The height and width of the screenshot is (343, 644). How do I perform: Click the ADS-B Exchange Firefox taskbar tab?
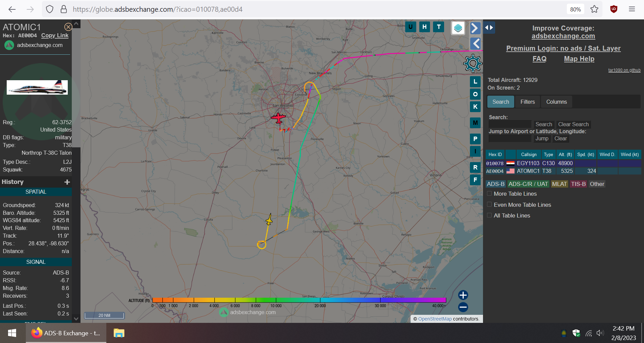(x=66, y=333)
